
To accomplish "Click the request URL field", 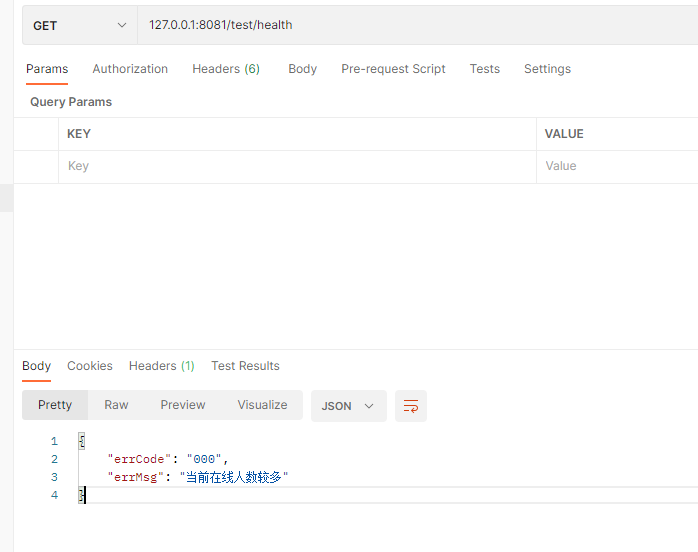I will tap(418, 25).
